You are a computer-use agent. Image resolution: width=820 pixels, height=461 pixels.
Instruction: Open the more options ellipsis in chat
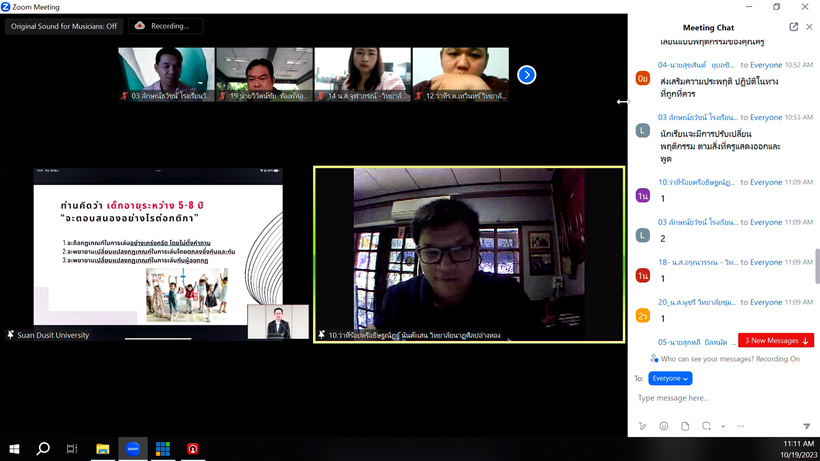[x=740, y=426]
